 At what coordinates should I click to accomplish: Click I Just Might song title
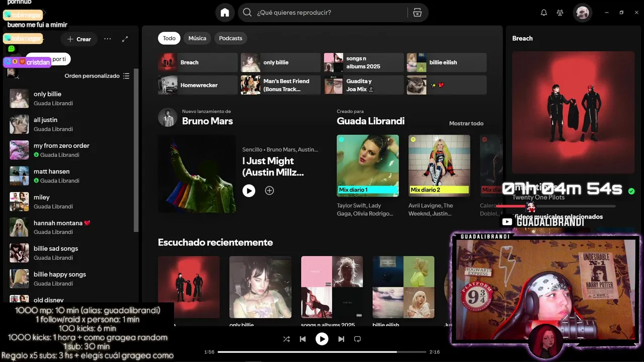(x=273, y=166)
